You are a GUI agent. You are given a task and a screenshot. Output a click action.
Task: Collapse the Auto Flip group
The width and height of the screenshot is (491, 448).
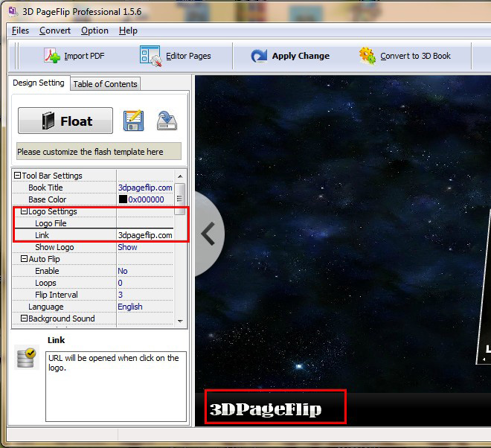point(24,259)
